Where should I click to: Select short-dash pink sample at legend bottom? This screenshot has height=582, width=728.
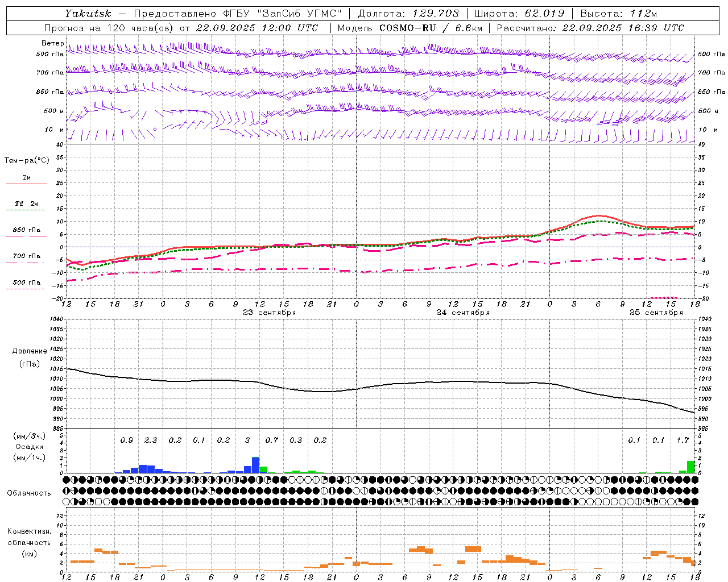[25, 289]
